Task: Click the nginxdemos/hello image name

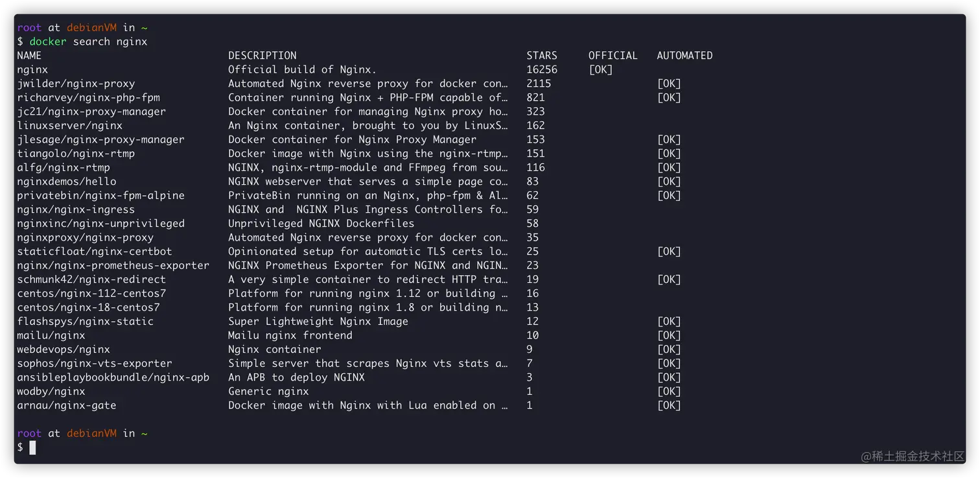Action: tap(67, 182)
